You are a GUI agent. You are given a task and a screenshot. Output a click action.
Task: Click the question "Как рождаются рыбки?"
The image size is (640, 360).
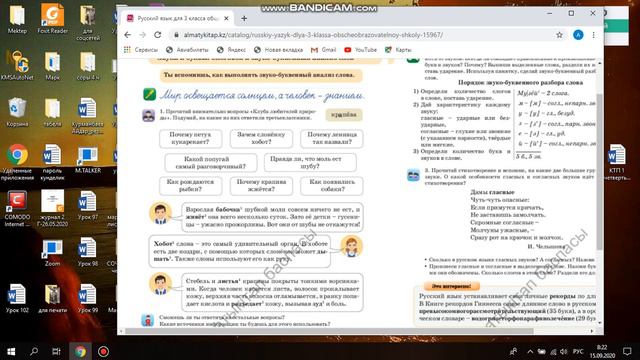[x=191, y=186]
